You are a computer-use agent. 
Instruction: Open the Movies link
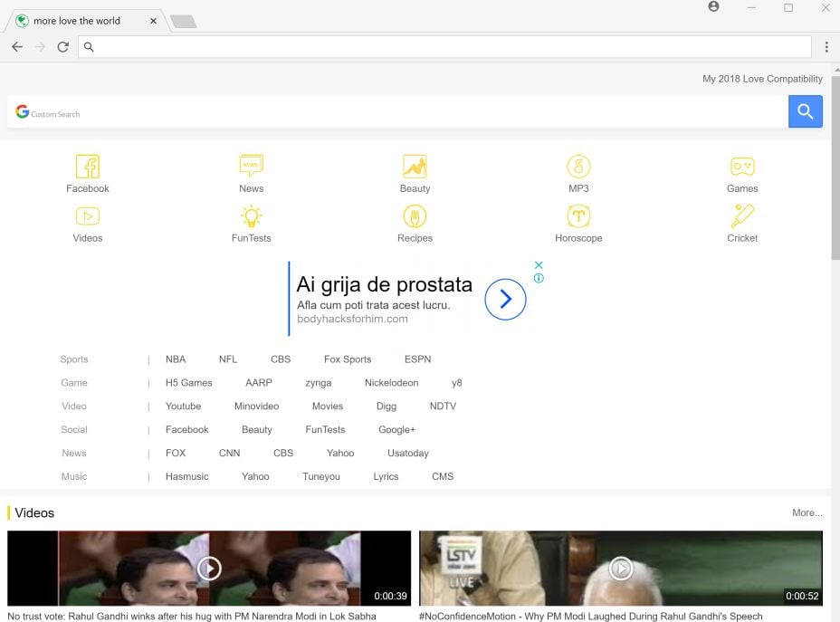coord(328,407)
